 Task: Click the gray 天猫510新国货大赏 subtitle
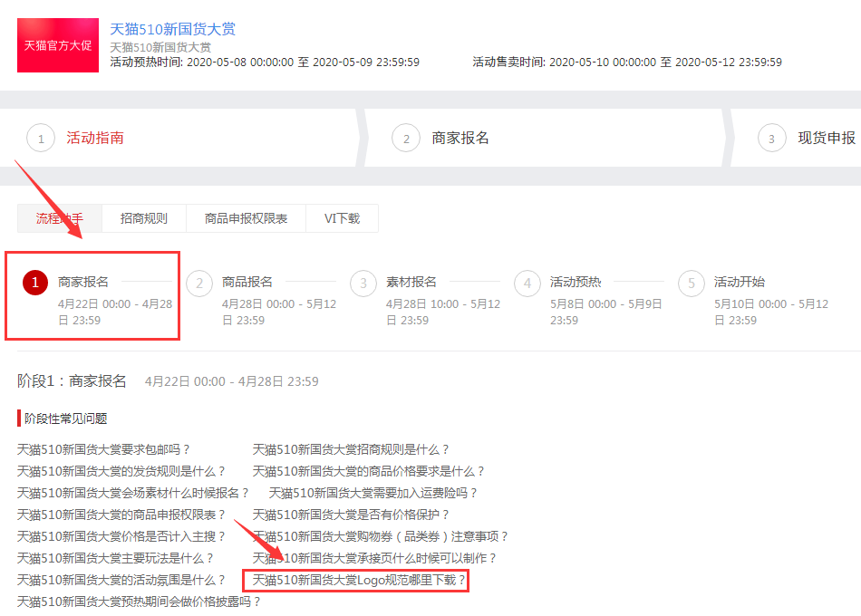coord(160,47)
